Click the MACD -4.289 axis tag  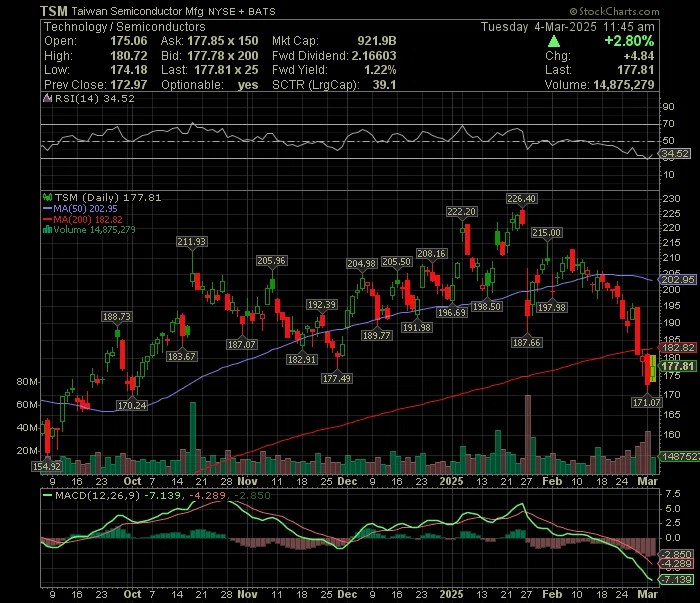tap(677, 564)
